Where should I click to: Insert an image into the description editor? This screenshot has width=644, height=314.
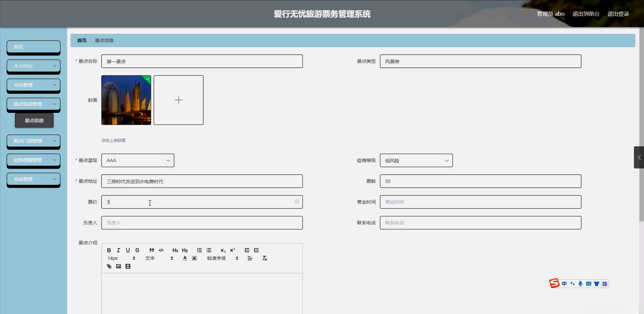pyautogui.click(x=118, y=266)
